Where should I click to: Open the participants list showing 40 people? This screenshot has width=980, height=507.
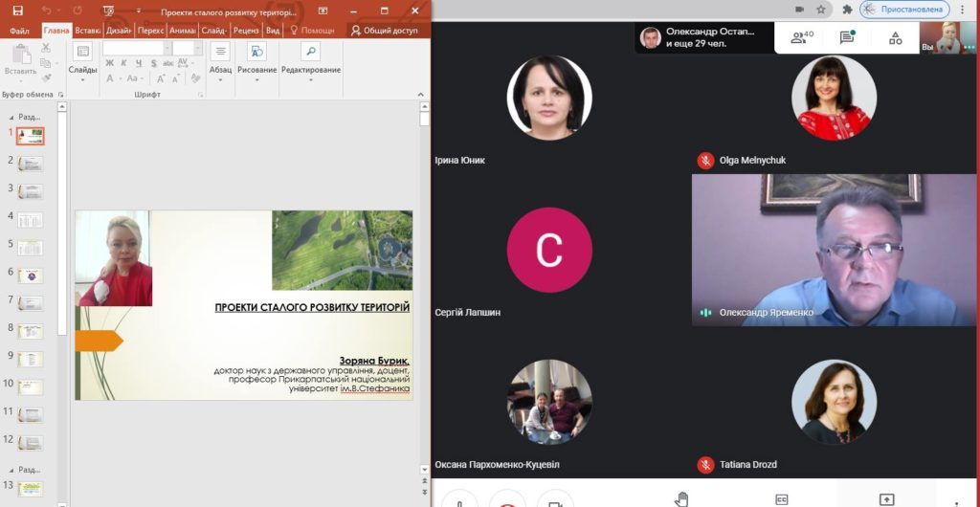802,37
